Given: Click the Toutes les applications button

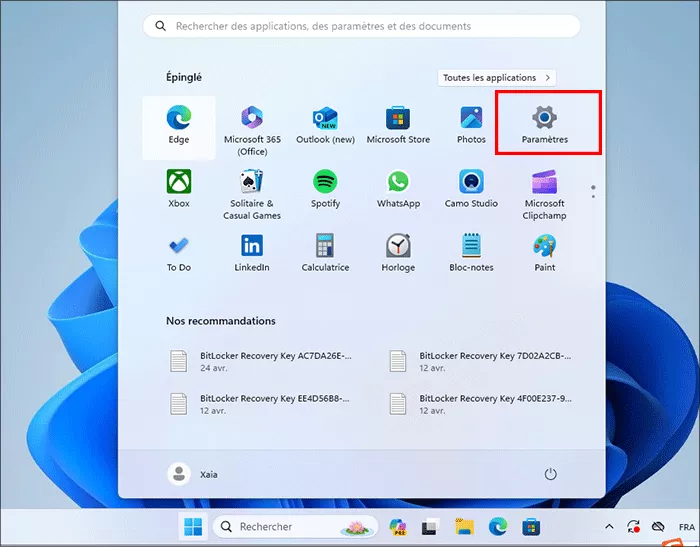Looking at the screenshot, I should point(496,78).
